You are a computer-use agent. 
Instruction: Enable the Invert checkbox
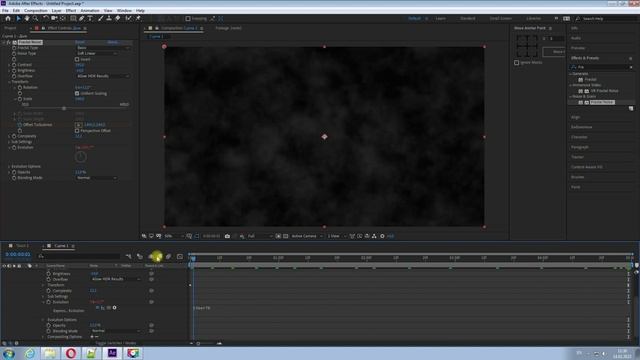[77, 60]
